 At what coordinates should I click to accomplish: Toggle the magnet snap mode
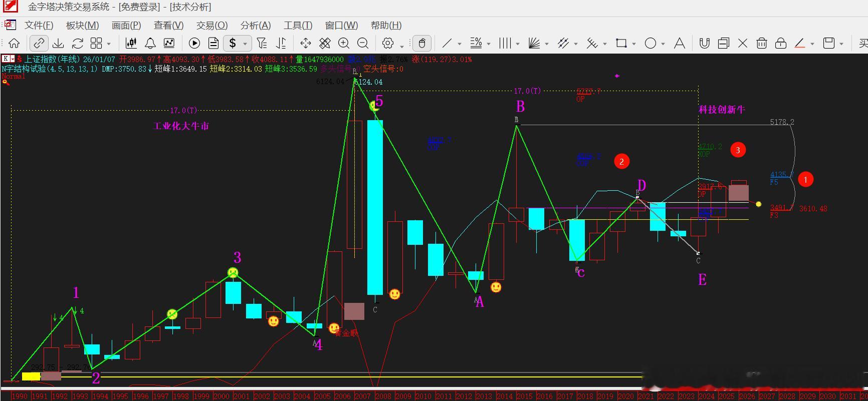pyautogui.click(x=705, y=43)
